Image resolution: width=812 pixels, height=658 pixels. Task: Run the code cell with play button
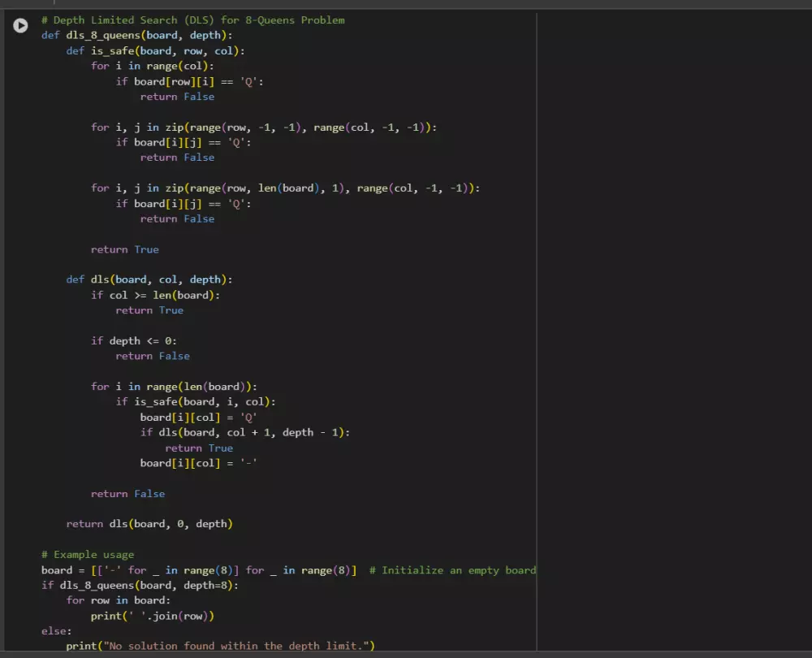[20, 25]
